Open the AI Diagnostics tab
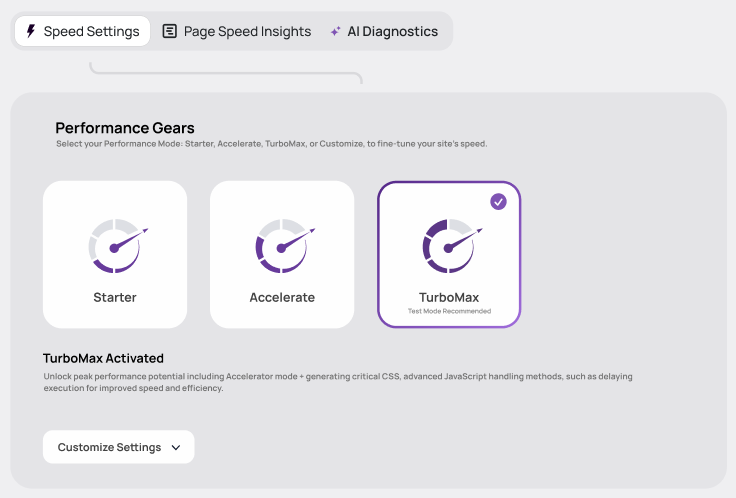 pyautogui.click(x=384, y=31)
